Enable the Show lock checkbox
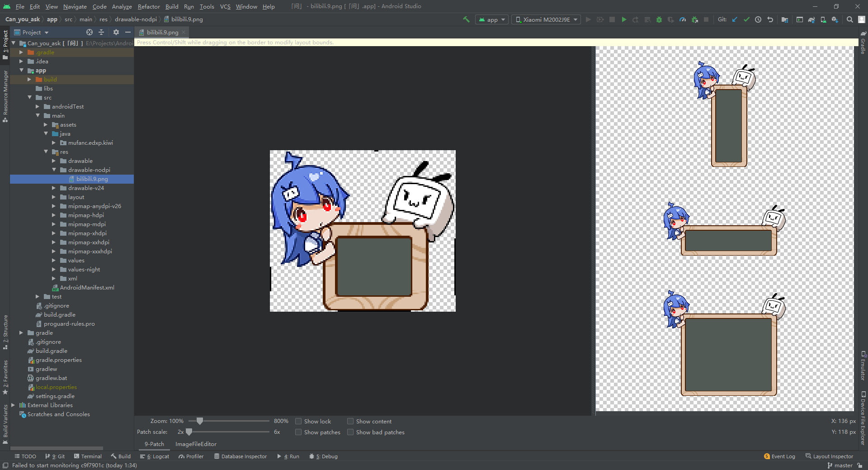 298,421
